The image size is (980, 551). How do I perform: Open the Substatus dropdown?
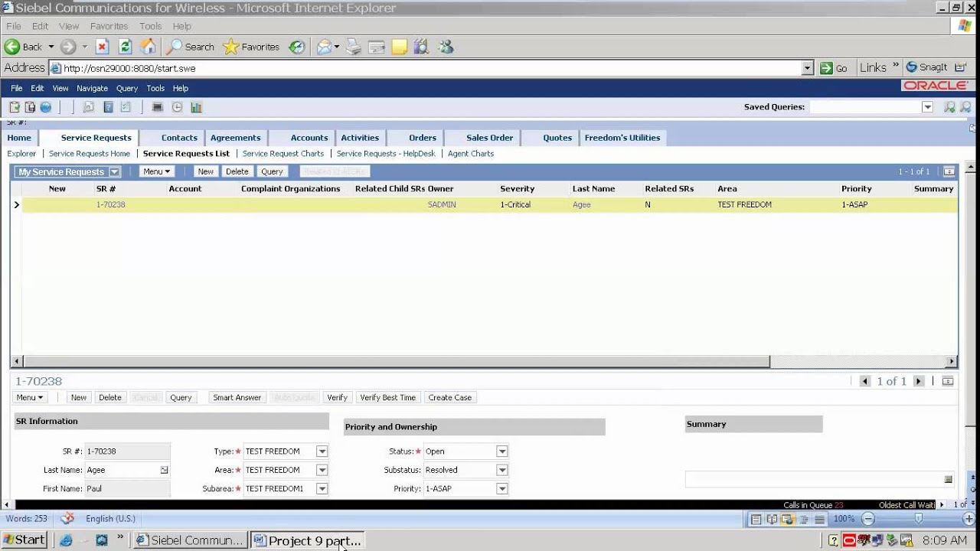coord(501,470)
